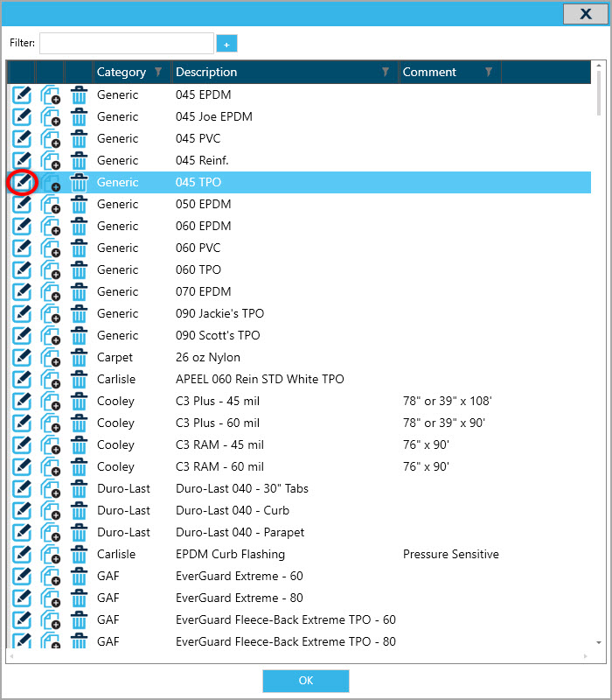
Task: Copy the 060 TPO entry
Action: pyautogui.click(x=51, y=269)
